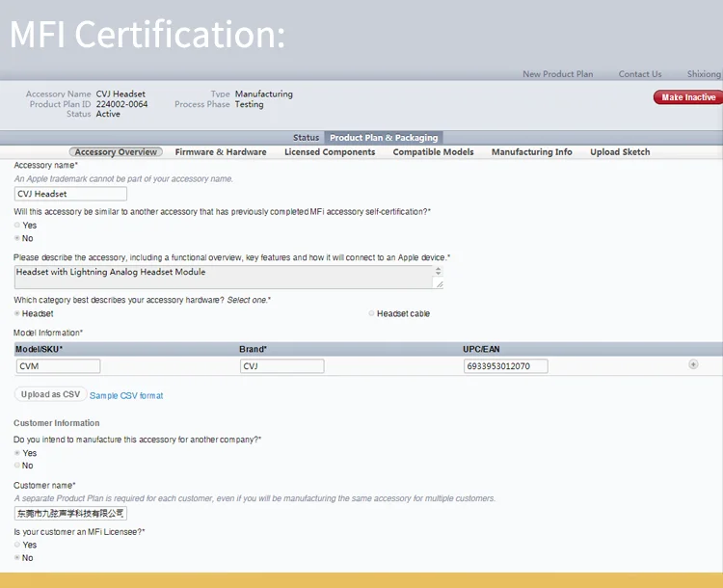Click the Product Plan ID 224002-0064

click(x=121, y=104)
